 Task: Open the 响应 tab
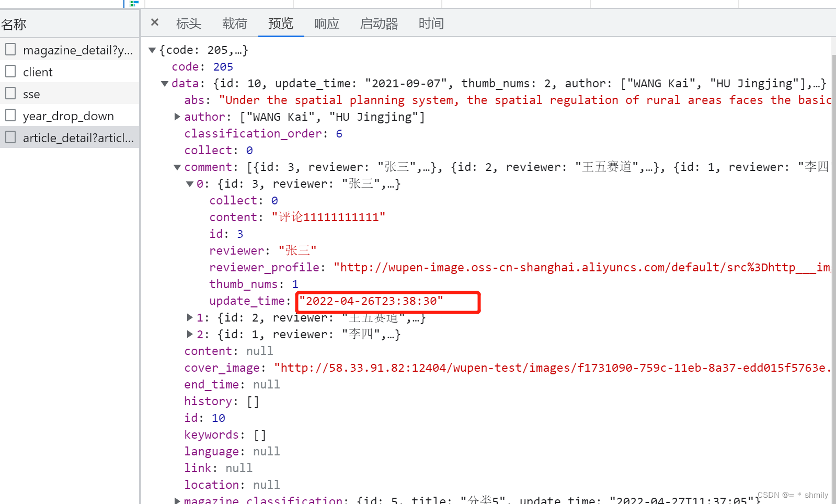[x=327, y=24]
